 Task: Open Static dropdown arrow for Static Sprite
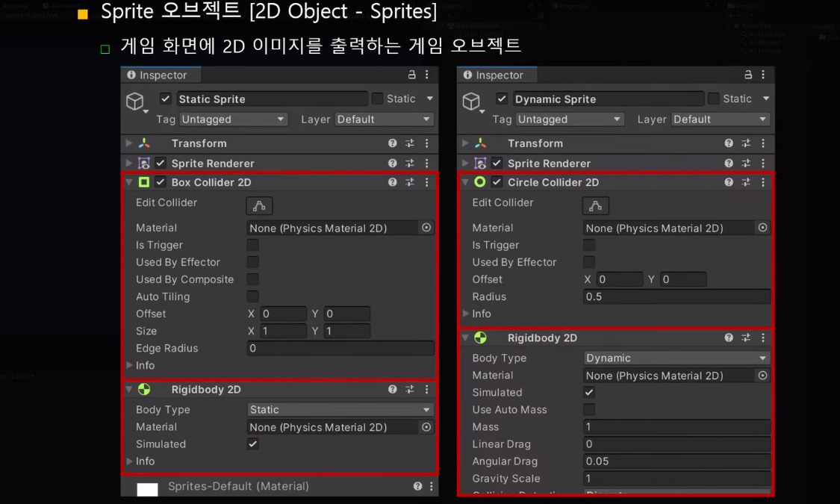coord(429,99)
